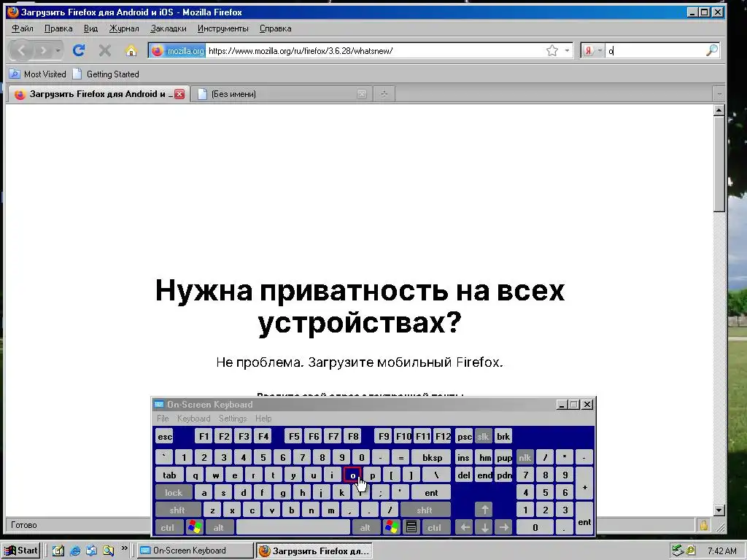Select the Загрузить Firefox для Android tab

(x=98, y=94)
